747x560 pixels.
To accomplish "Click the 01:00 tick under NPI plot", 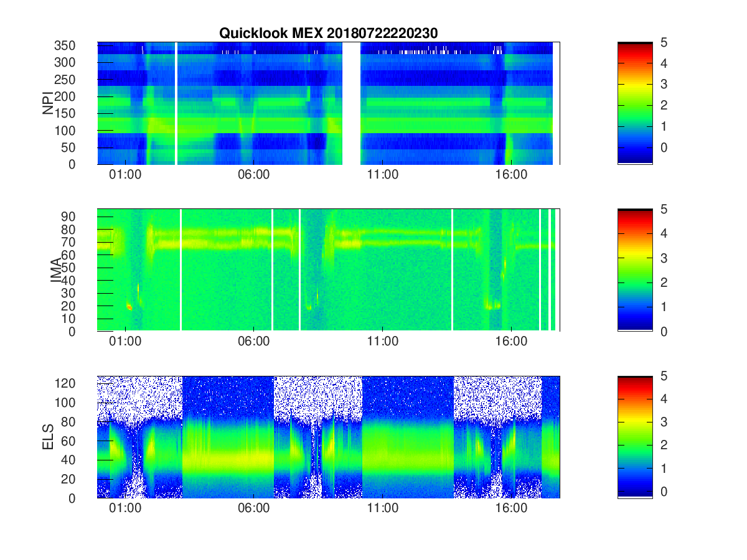I will click(125, 175).
